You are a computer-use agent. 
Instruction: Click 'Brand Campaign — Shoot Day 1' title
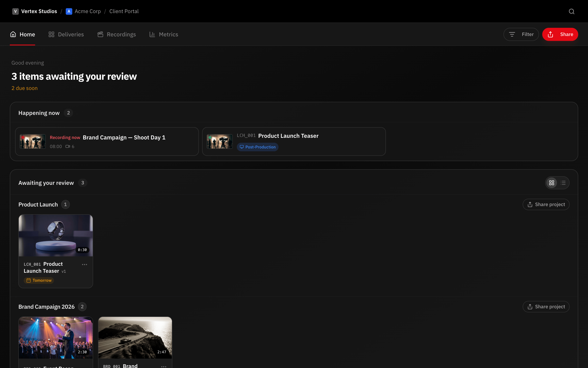124,138
